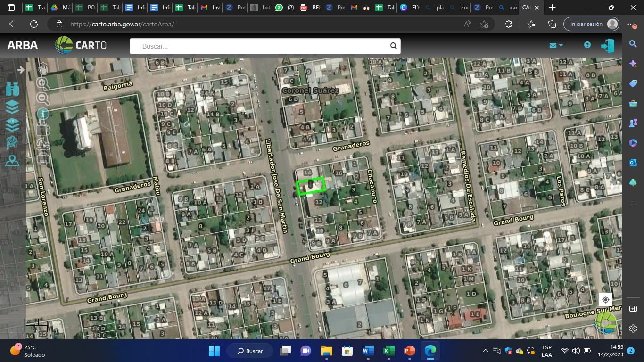Open the binoculars search panel
This screenshot has height=362, width=644.
click(12, 89)
